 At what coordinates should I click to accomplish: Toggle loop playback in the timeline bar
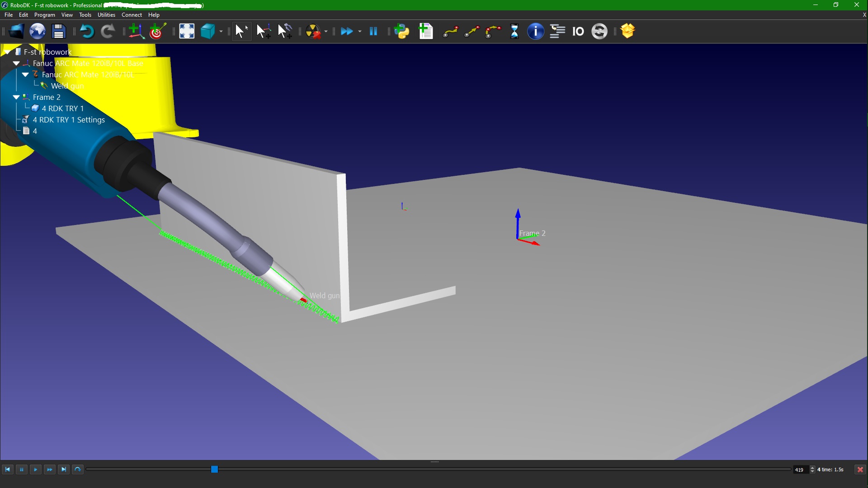77,469
